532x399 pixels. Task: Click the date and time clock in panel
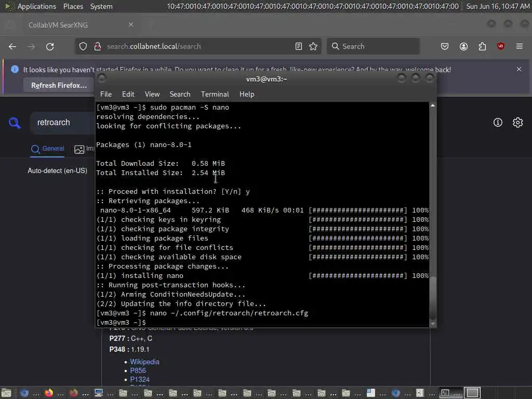pyautogui.click(x=497, y=6)
